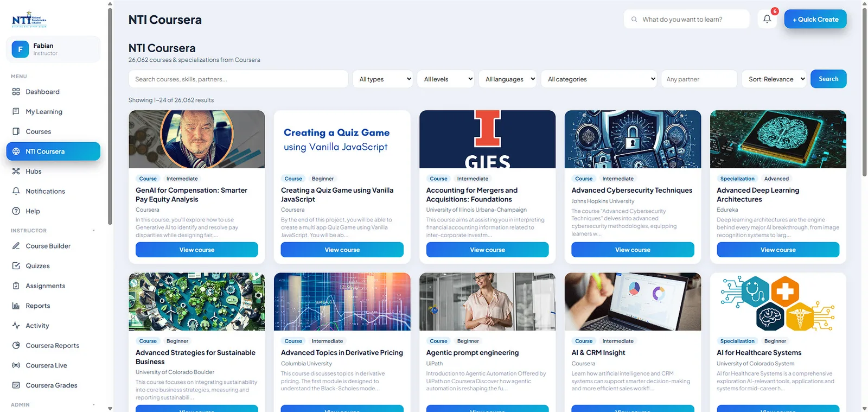Screen dimensions: 868x412
Task: Click the 'AI & CRM Insight' title
Action: [598, 353]
